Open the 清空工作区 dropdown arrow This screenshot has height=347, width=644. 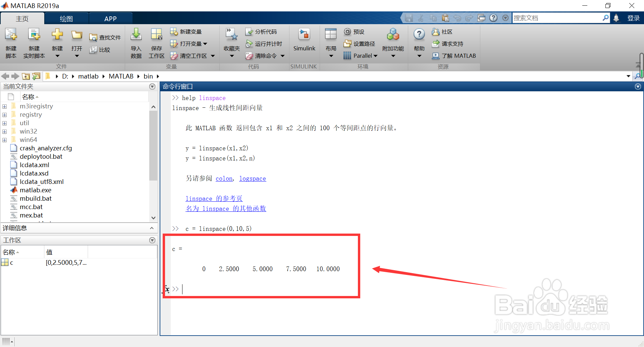point(213,56)
